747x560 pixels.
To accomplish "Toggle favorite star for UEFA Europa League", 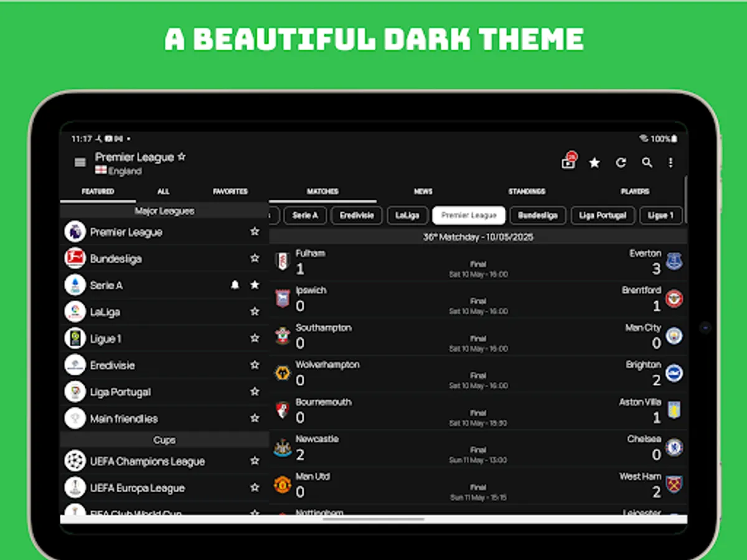I will point(255,488).
